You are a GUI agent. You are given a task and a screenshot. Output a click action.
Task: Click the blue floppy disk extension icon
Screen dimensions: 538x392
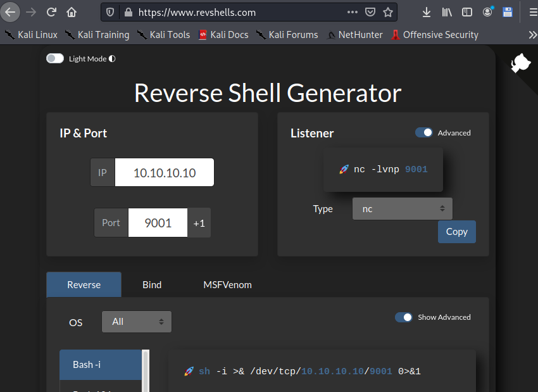pos(508,13)
